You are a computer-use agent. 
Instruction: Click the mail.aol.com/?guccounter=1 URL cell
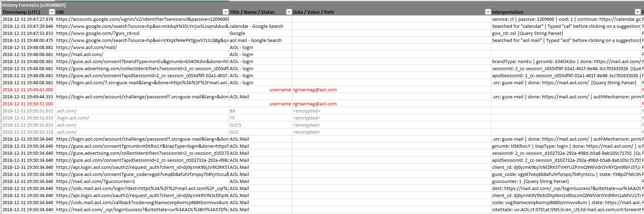tap(95, 181)
